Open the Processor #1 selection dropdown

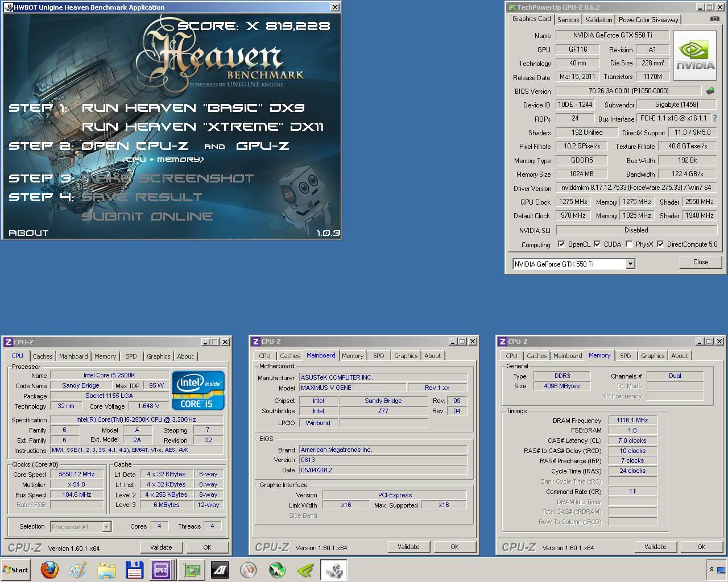(x=106, y=527)
